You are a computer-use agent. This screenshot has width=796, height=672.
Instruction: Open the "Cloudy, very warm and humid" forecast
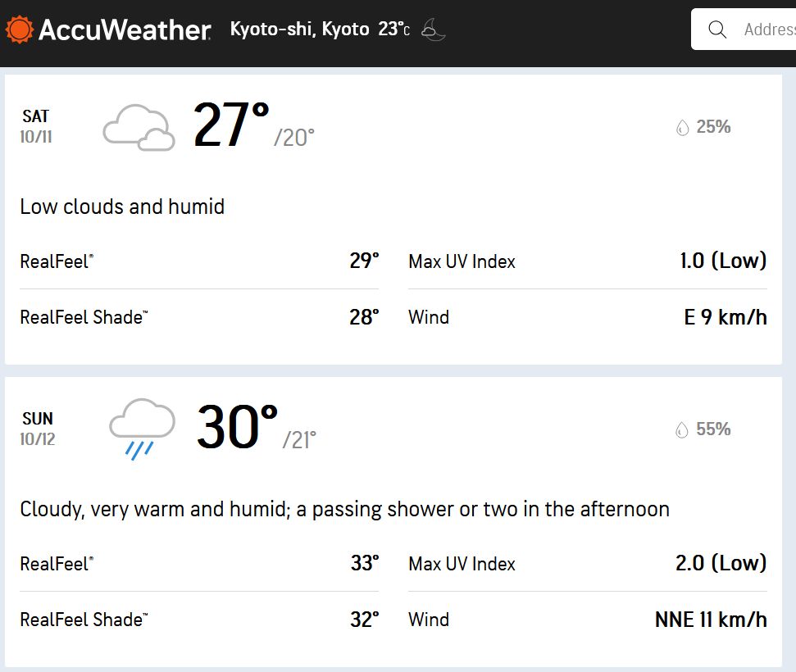point(344,509)
